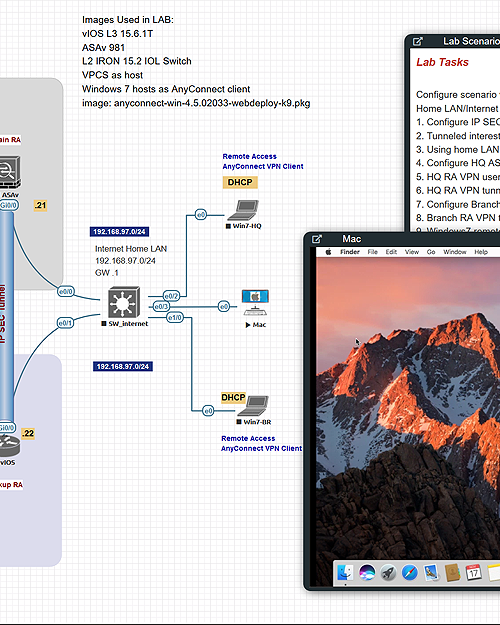Click the e0 interface label at Mac node

tap(224, 306)
